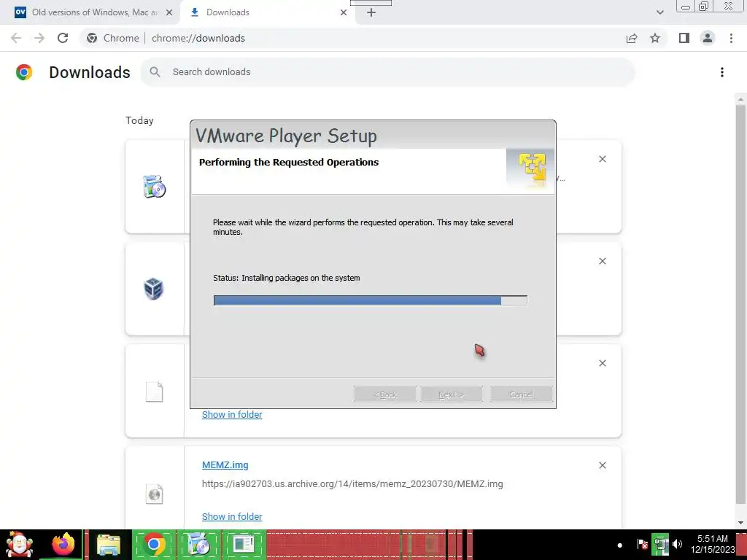This screenshot has height=560, width=747.
Task: Open Chrome three-dot main menu
Action: click(731, 38)
